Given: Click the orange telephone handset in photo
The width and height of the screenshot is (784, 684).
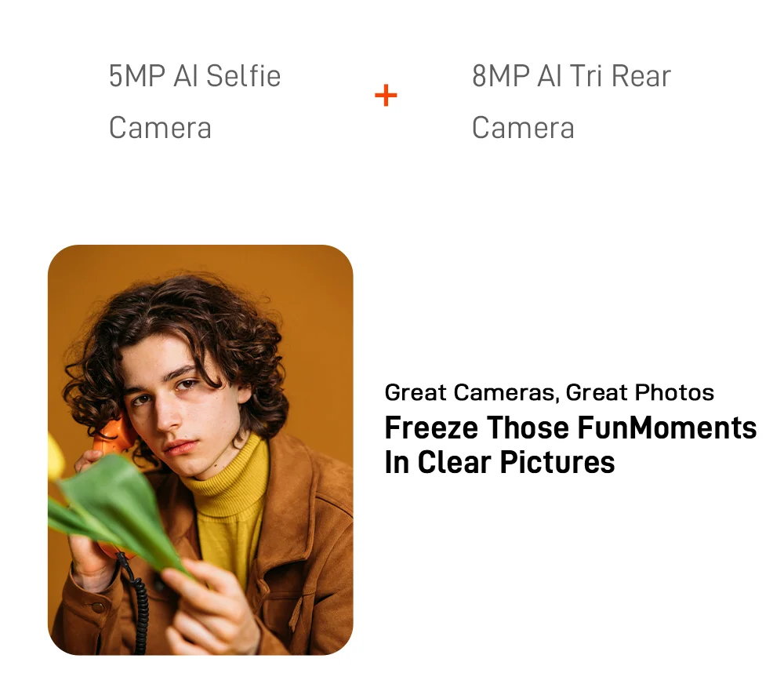Looking at the screenshot, I should [x=114, y=435].
